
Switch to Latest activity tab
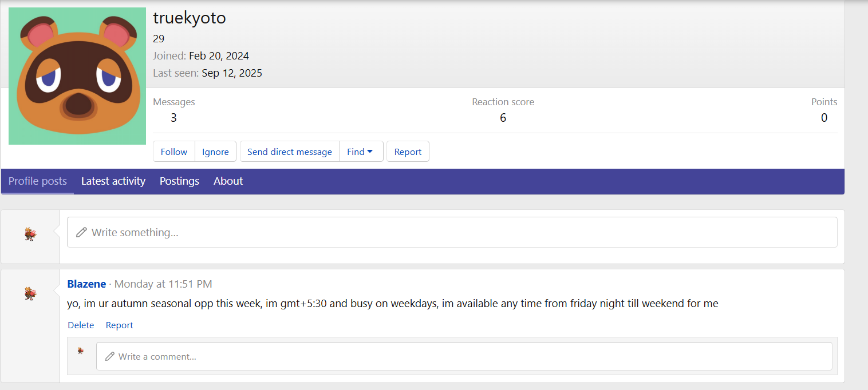[x=113, y=181]
